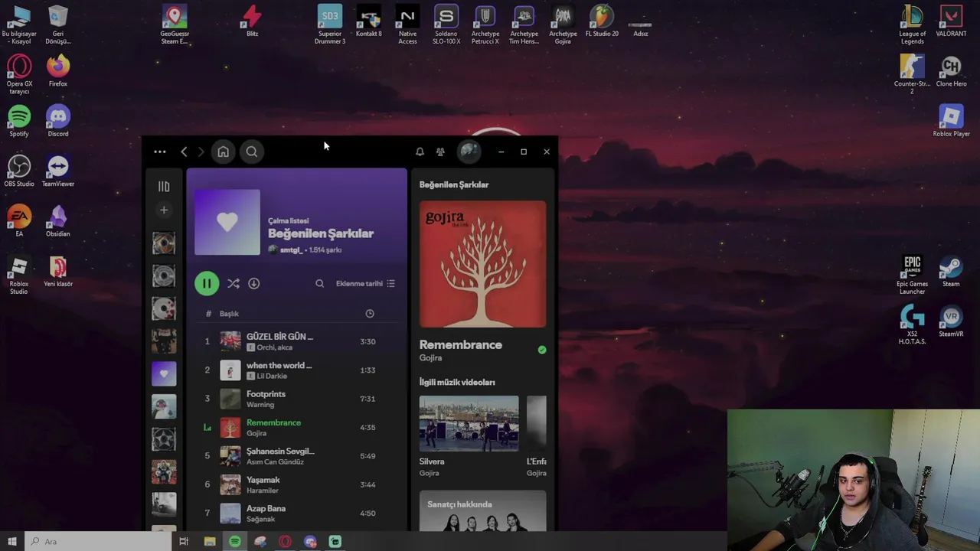Open TeamViewer desktop shortcut
Screen dimensions: 980x551
[58, 171]
